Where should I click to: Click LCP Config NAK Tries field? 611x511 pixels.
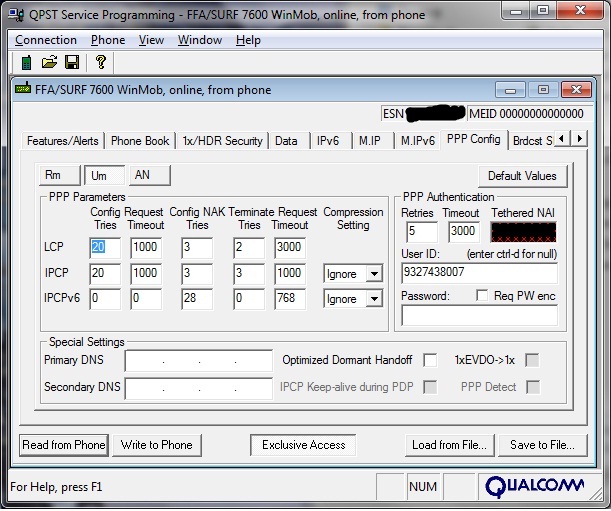(197, 248)
